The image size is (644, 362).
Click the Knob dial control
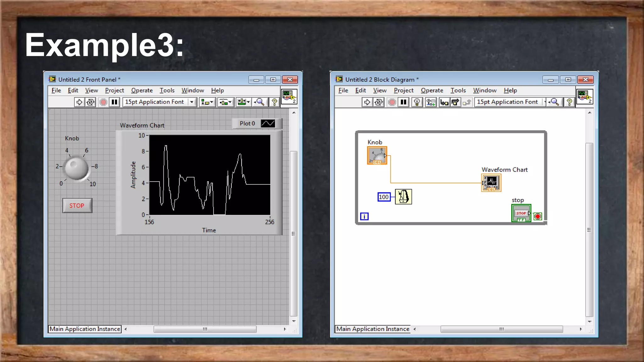[x=76, y=168]
